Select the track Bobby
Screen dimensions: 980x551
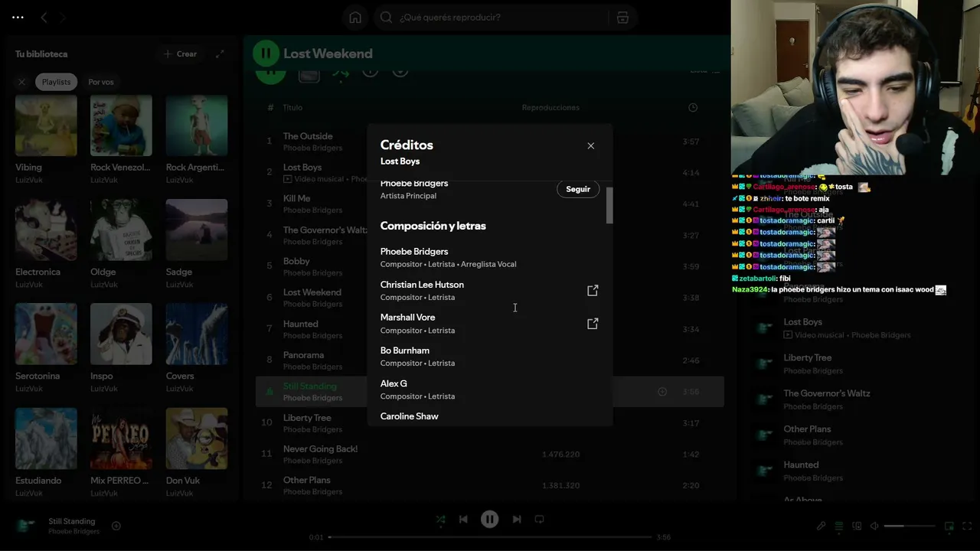click(296, 261)
